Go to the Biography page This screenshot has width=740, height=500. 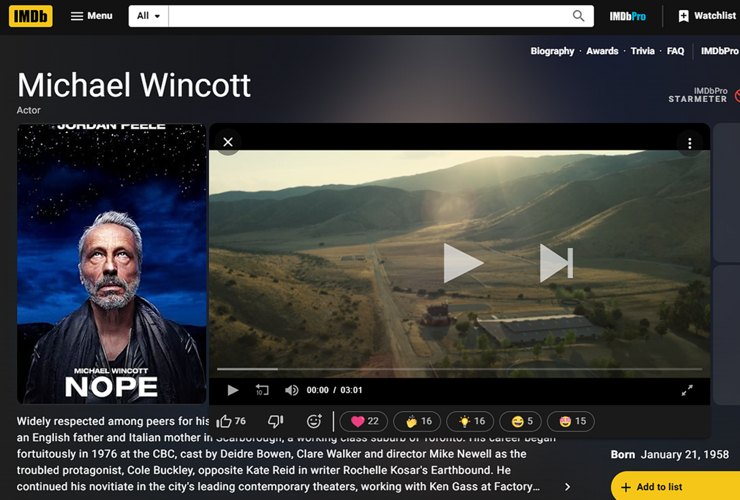[552, 51]
